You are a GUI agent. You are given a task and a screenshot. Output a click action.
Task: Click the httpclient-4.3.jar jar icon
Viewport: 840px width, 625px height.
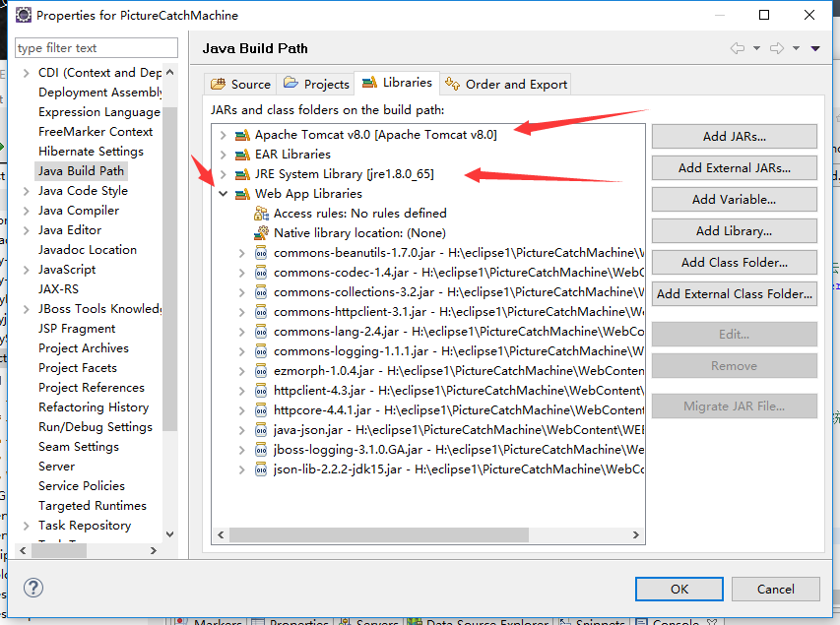(261, 391)
